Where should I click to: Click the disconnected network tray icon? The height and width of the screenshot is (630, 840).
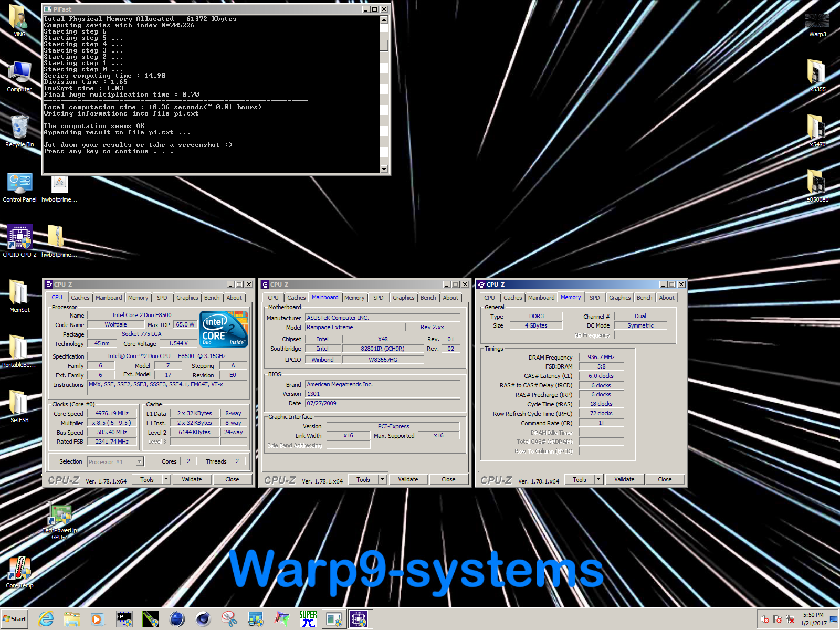790,619
